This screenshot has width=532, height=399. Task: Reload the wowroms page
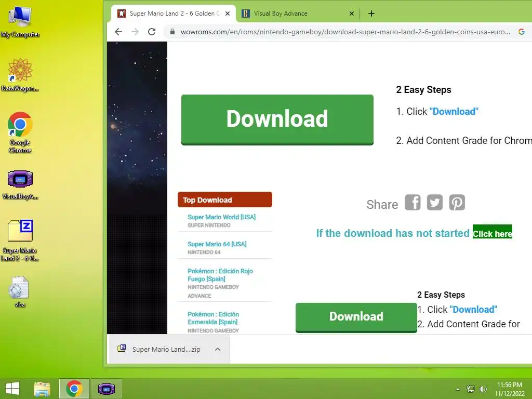point(152,32)
